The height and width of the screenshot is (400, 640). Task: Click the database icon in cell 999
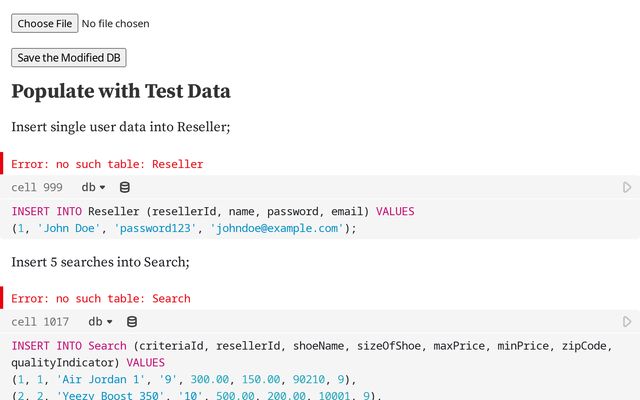pos(125,187)
